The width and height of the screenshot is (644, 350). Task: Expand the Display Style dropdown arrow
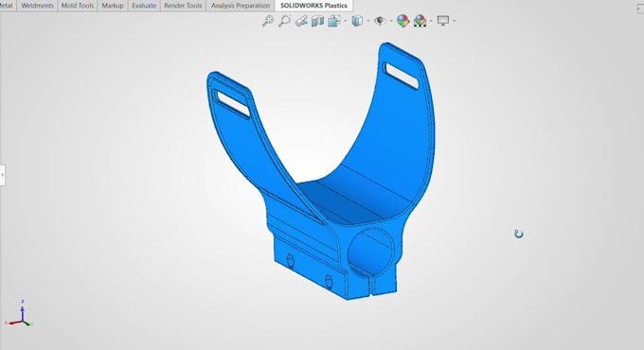pyautogui.click(x=368, y=21)
